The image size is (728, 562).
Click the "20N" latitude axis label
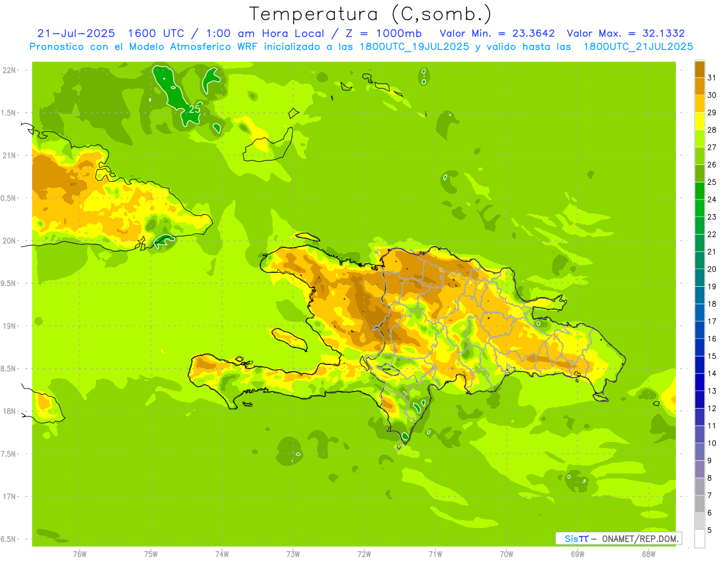pyautogui.click(x=10, y=241)
